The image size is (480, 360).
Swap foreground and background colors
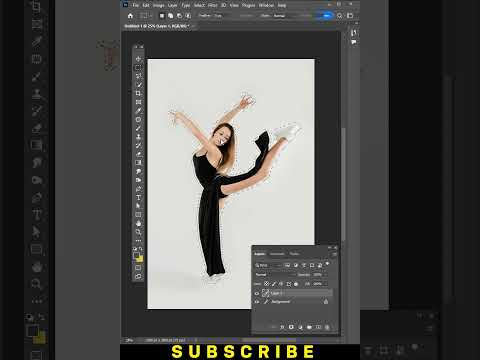coord(141,249)
